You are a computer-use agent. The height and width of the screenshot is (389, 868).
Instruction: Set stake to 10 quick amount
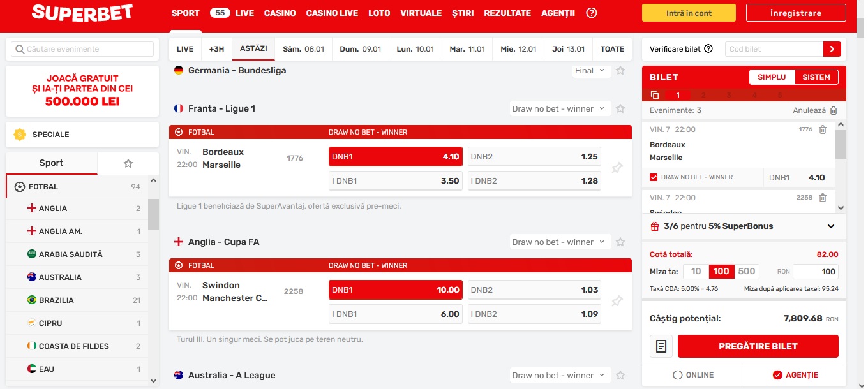tap(696, 271)
